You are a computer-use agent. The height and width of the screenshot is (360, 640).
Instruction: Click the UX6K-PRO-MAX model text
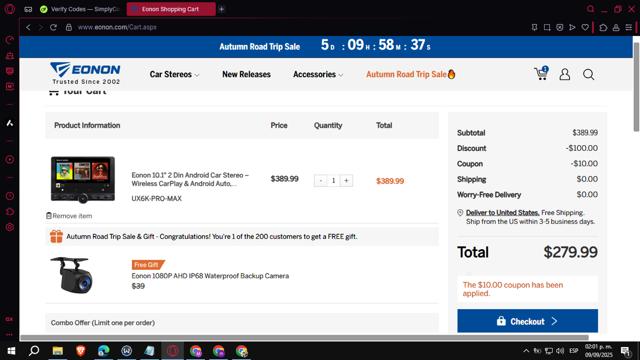click(156, 198)
